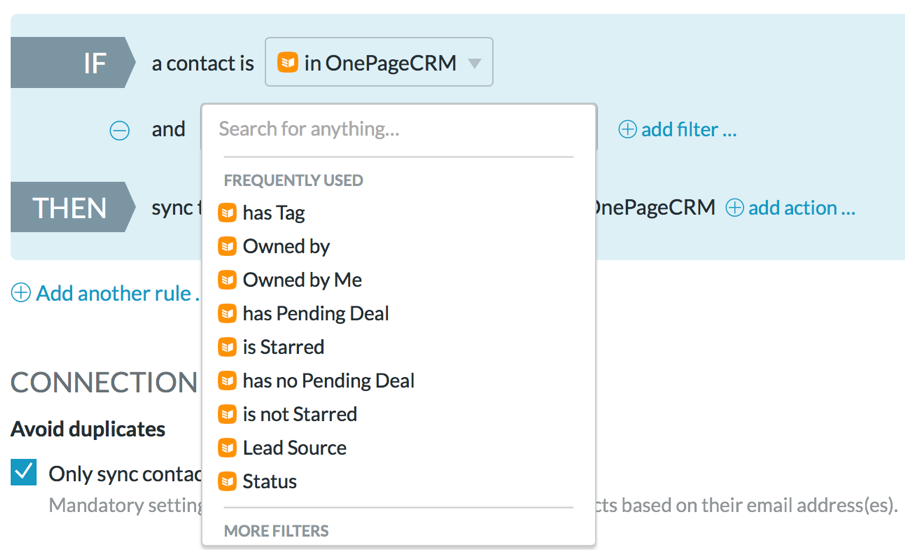Click the OnePageCRM icon beside Lead Source
The image size is (905, 550).
(x=227, y=448)
